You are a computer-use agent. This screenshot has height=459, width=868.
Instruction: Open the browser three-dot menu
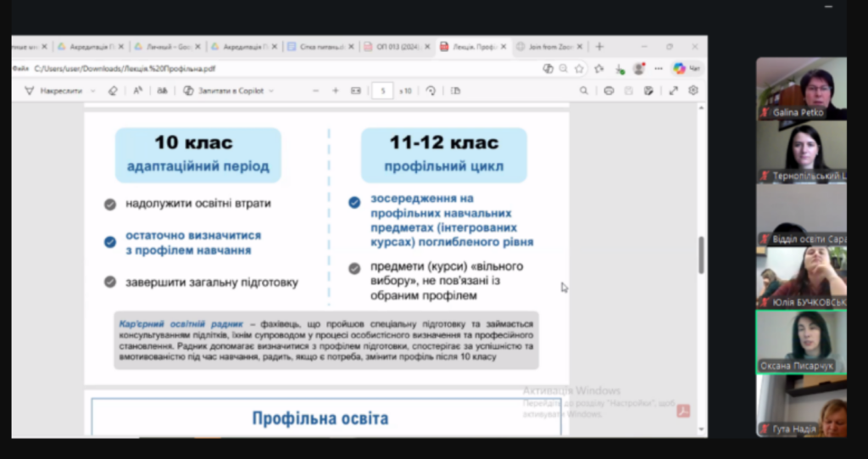pyautogui.click(x=658, y=69)
